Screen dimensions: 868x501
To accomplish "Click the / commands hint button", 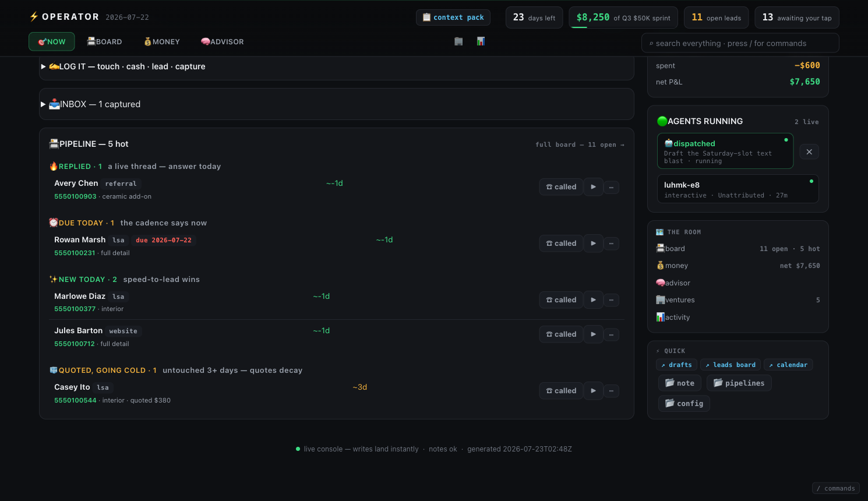I will (x=836, y=488).
